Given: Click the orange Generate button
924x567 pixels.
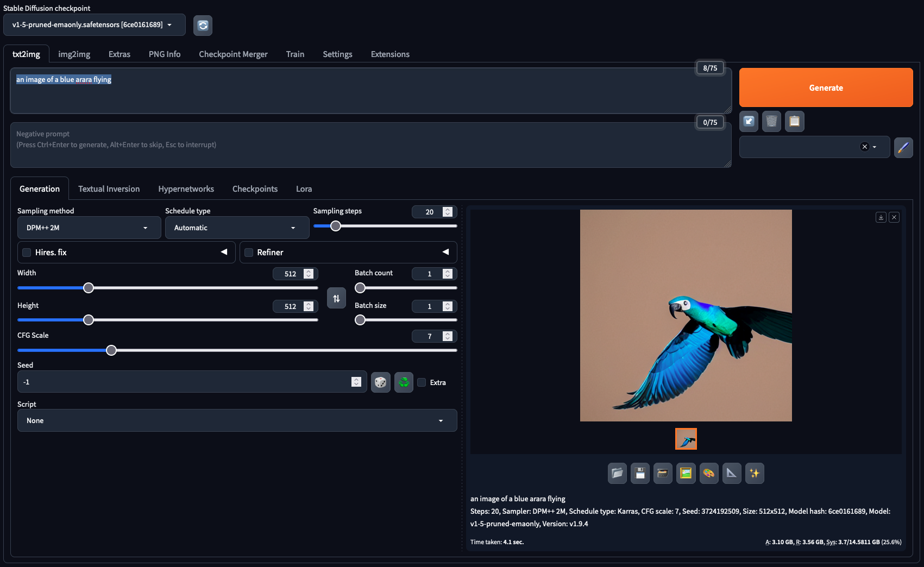Looking at the screenshot, I should tap(826, 87).
